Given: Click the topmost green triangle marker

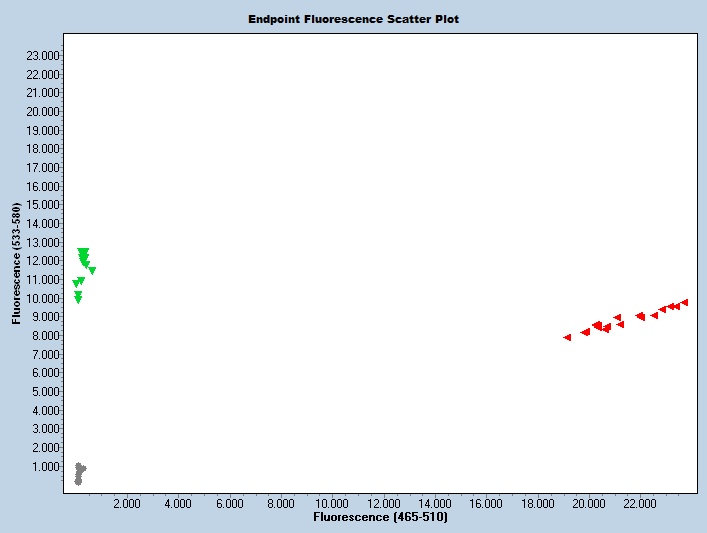Looking at the screenshot, I should pyautogui.click(x=83, y=252).
